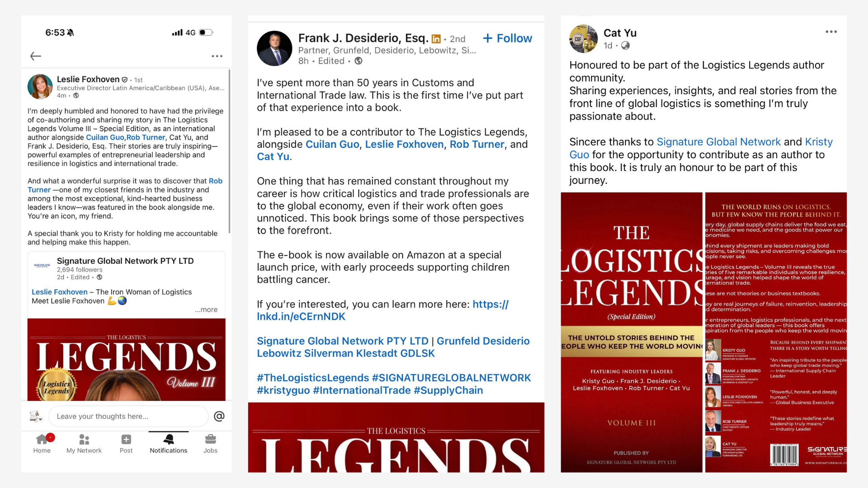This screenshot has height=488, width=868.
Task: Select the Notifications tab
Action: pyautogui.click(x=169, y=444)
